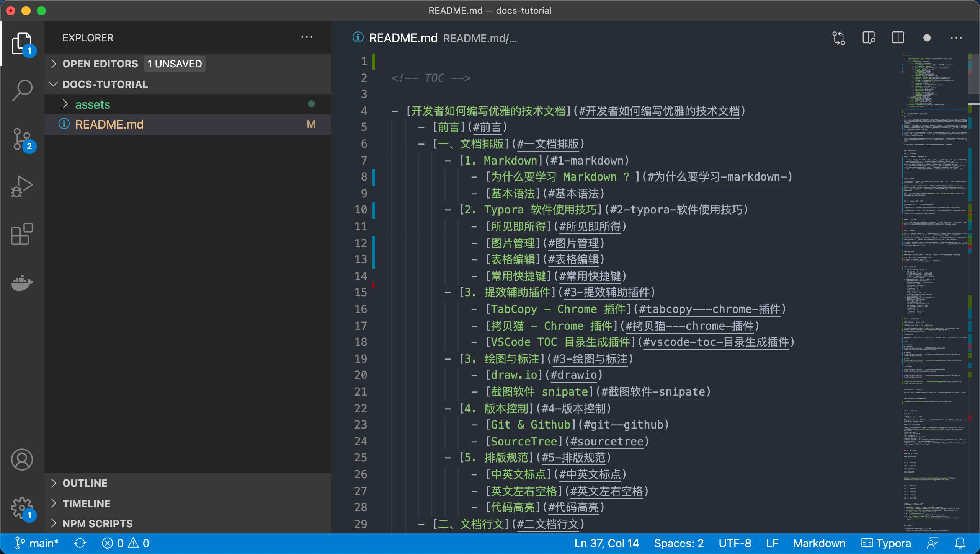Click Markdown language mode in status bar
Viewport: 980px width, 554px height.
(x=819, y=543)
